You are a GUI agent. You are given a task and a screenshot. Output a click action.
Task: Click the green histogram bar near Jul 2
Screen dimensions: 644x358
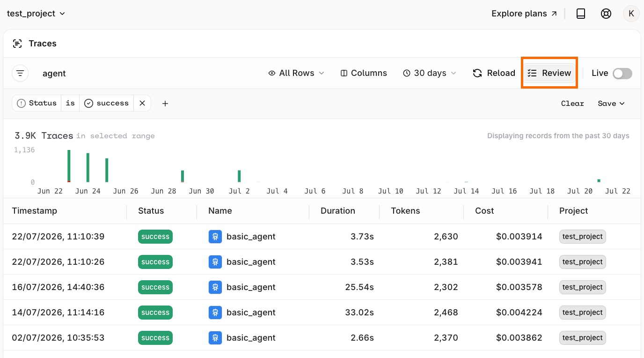(x=239, y=176)
